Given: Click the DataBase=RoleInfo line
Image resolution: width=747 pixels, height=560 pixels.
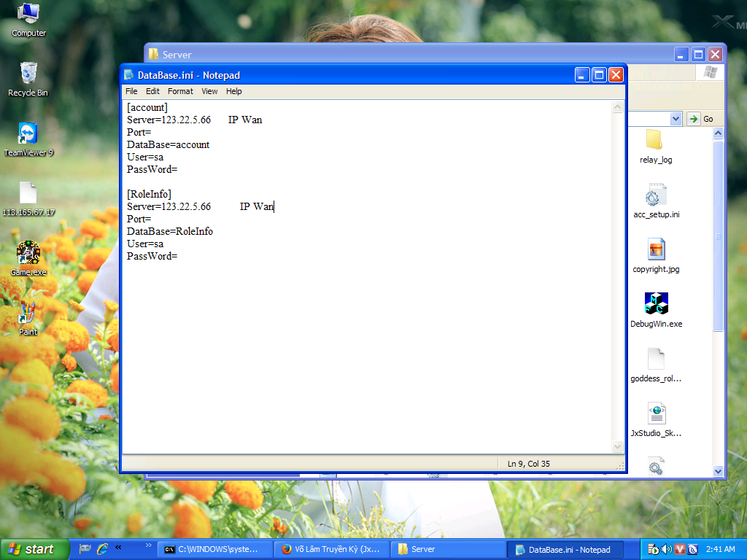Looking at the screenshot, I should [170, 231].
